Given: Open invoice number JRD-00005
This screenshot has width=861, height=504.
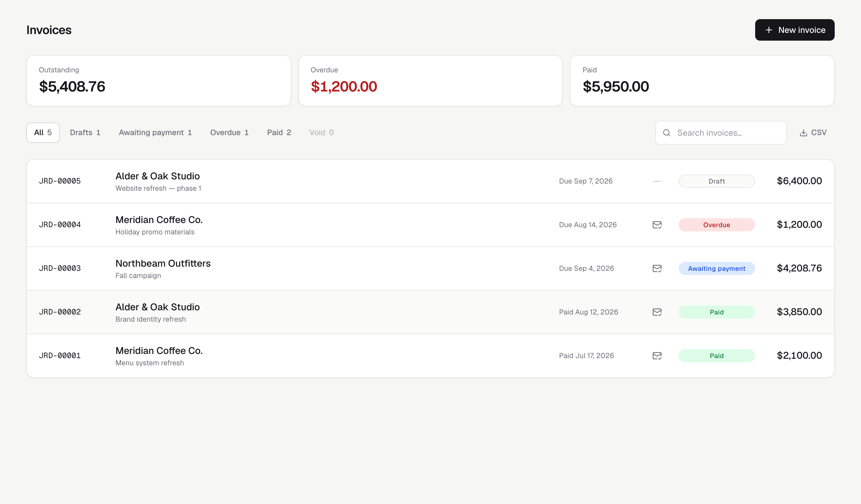Looking at the screenshot, I should click(60, 181).
